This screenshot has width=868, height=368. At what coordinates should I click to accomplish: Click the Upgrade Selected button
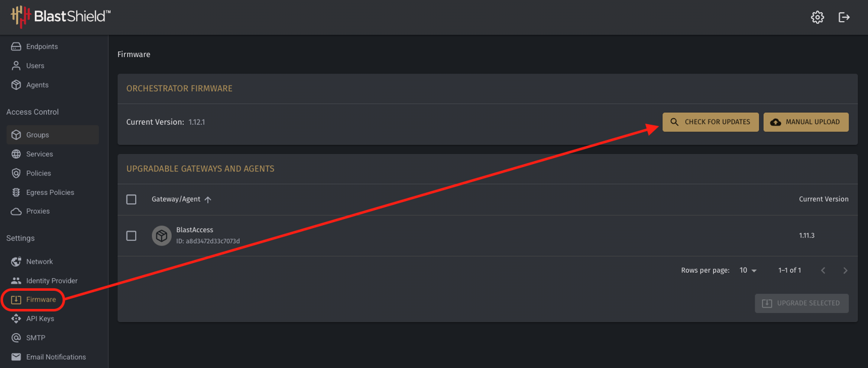click(x=802, y=303)
